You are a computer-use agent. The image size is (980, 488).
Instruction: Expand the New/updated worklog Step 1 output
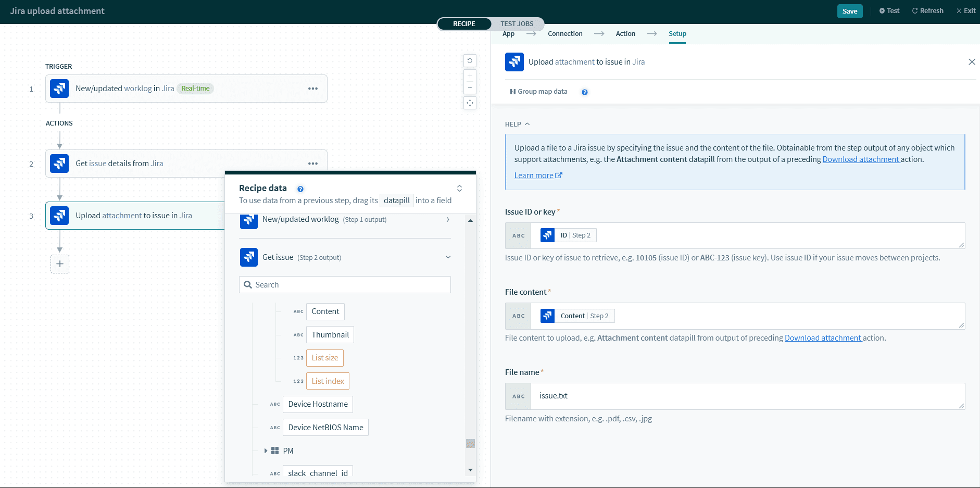point(447,219)
